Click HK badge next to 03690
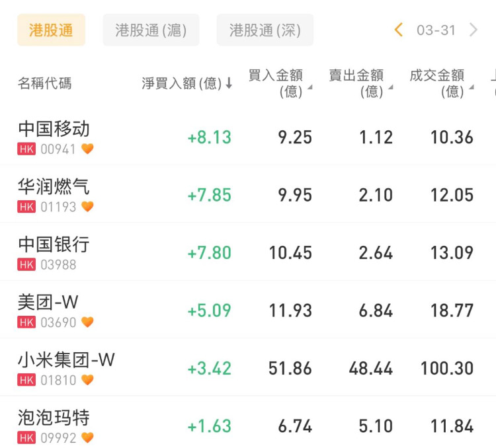The image size is (496, 448). [x=26, y=322]
